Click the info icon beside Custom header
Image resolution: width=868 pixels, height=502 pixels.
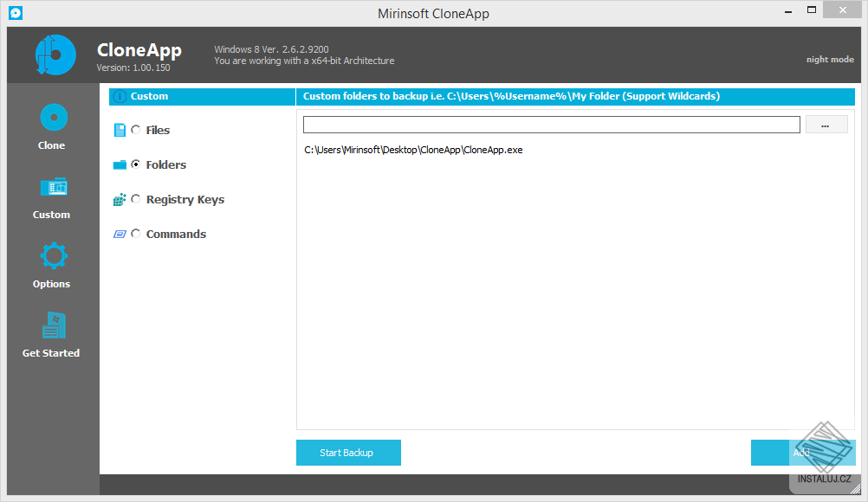(x=120, y=97)
